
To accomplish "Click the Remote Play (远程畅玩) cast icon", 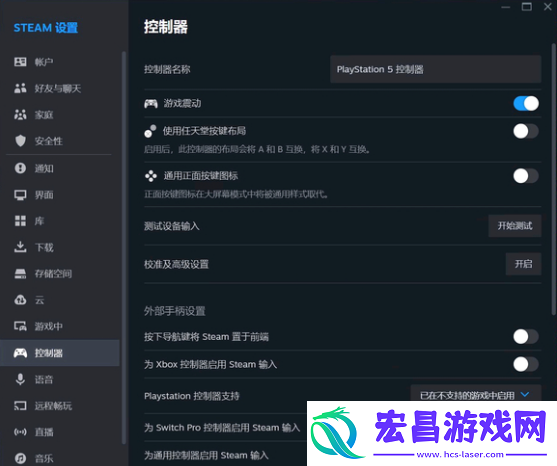I will point(20,406).
